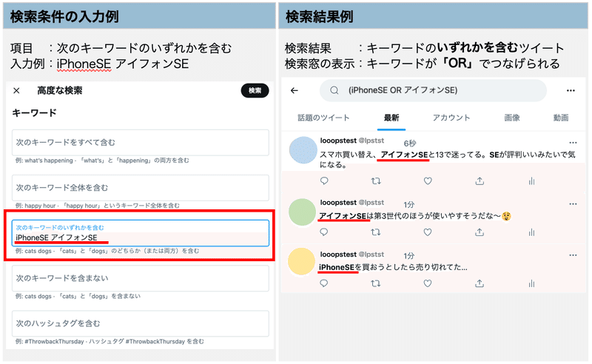Click the blue avatar of the 6秒 tweet

[303, 150]
